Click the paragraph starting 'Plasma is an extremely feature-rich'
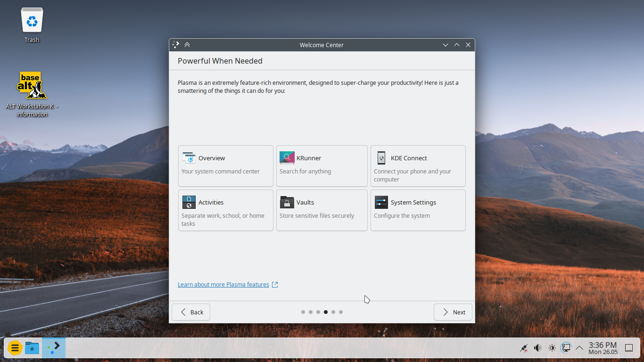The width and height of the screenshot is (644, 362). 318,87
